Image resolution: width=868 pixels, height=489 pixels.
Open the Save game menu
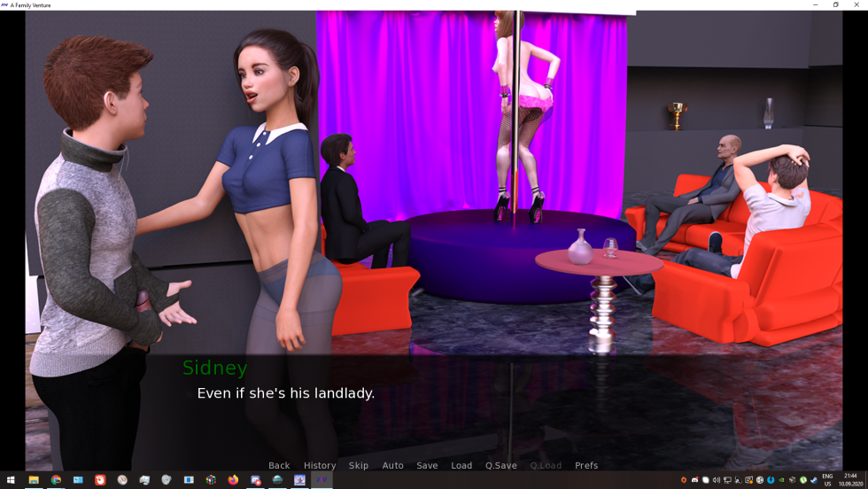[427, 465]
